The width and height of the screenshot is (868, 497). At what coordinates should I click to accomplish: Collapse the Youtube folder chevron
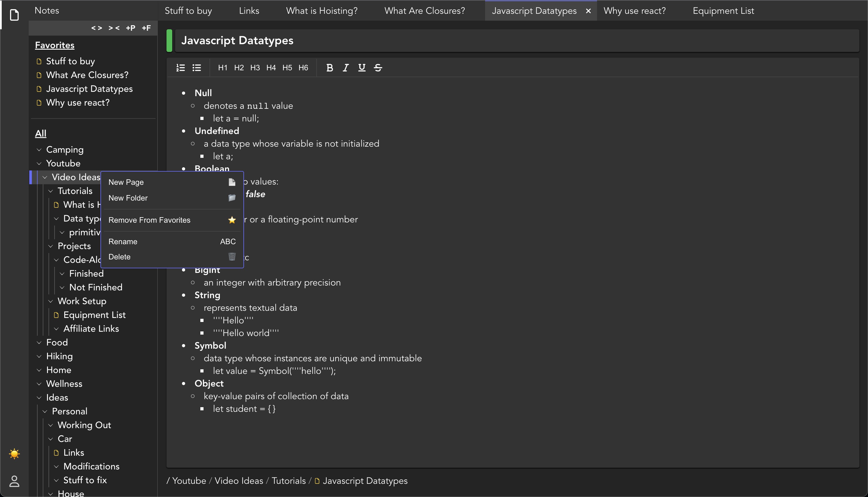pyautogui.click(x=39, y=164)
